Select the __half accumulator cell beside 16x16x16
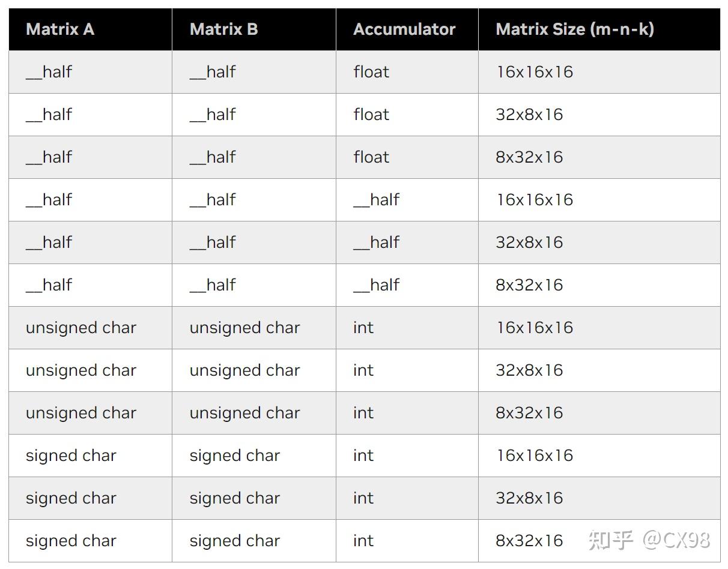 [x=376, y=200]
